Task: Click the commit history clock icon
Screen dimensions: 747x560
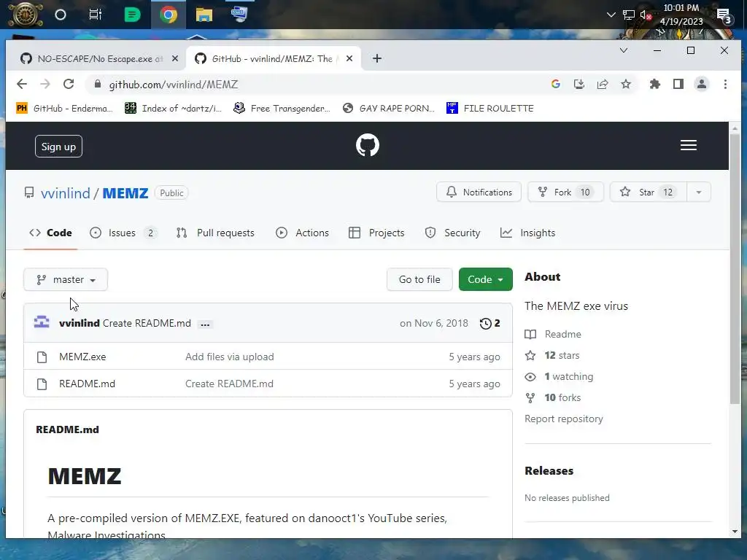Action: tap(485, 324)
